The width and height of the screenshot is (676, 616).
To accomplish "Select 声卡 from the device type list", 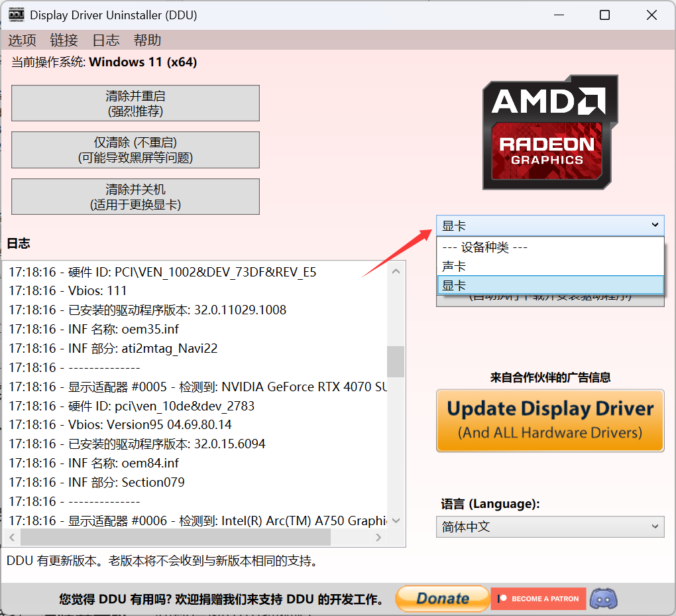I will coord(550,266).
